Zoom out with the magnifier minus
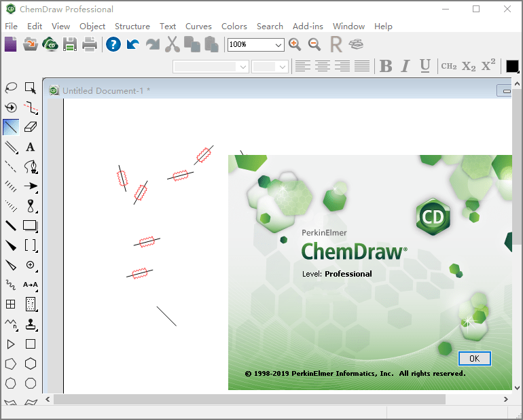 pyautogui.click(x=314, y=44)
